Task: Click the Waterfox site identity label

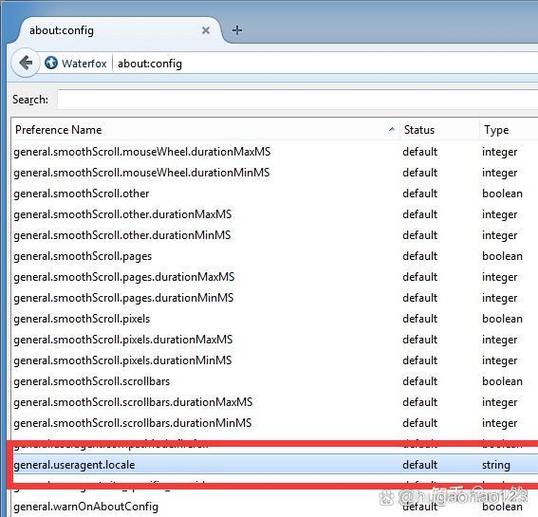Action: (x=84, y=63)
